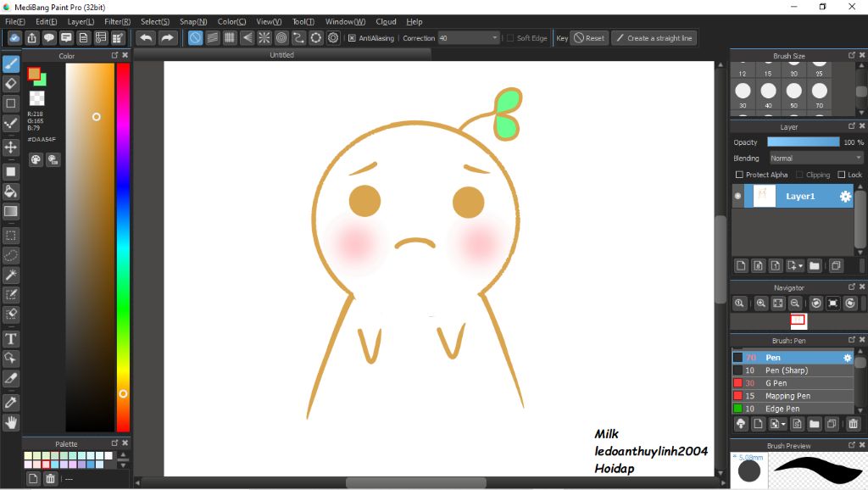Viewport: 868px width, 490px height.
Task: Select the Fill rectangle shape tool
Action: click(x=10, y=171)
